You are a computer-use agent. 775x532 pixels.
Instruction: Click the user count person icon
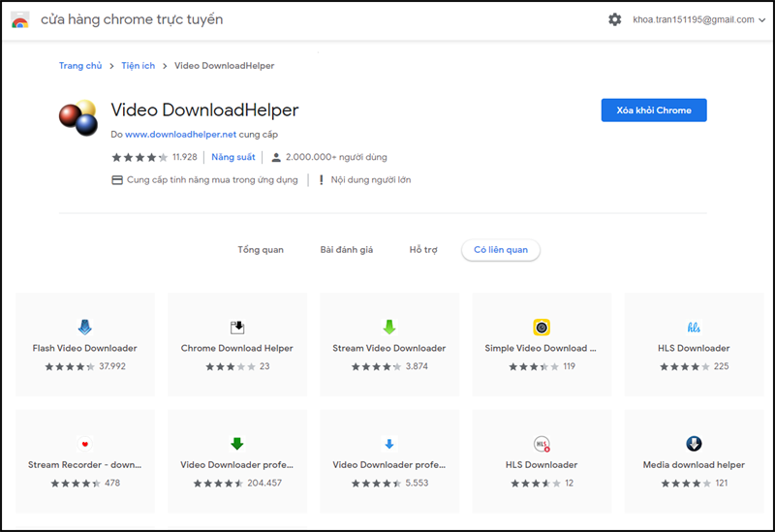click(276, 157)
